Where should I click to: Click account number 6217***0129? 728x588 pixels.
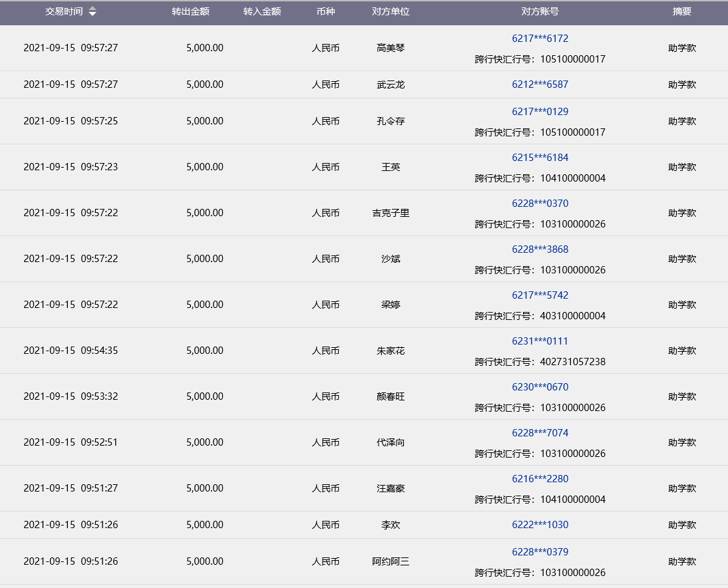point(540,112)
